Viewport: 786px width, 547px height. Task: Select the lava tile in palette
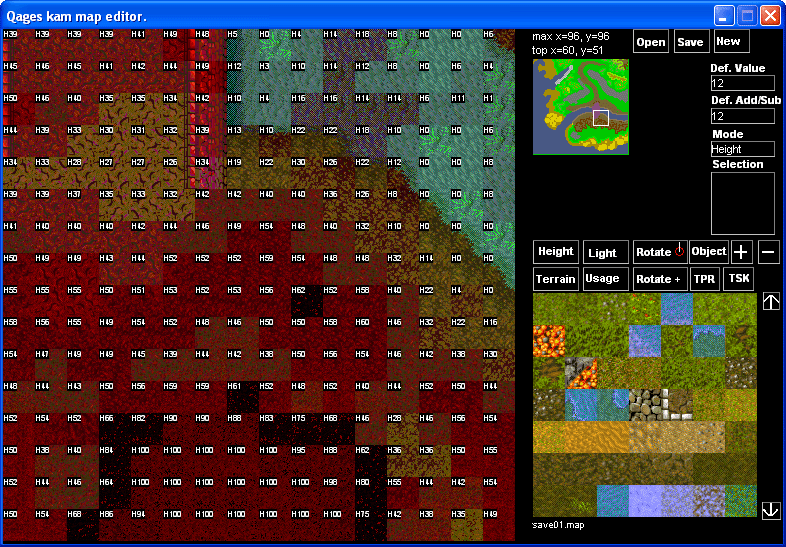click(x=548, y=341)
